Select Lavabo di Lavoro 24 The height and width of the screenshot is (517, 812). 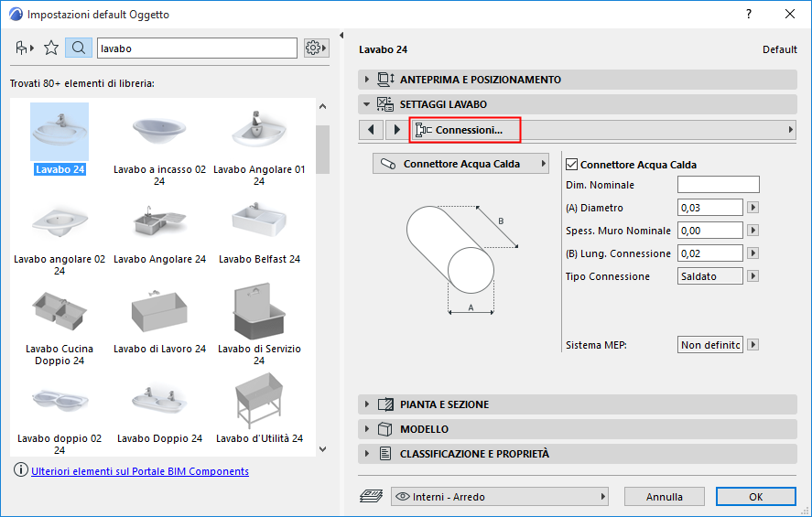(x=159, y=320)
